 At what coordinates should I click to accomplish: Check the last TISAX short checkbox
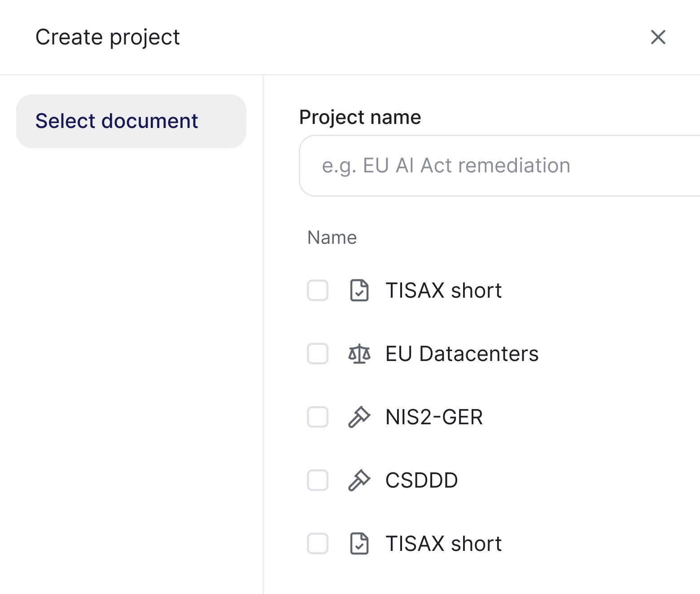pyautogui.click(x=318, y=543)
